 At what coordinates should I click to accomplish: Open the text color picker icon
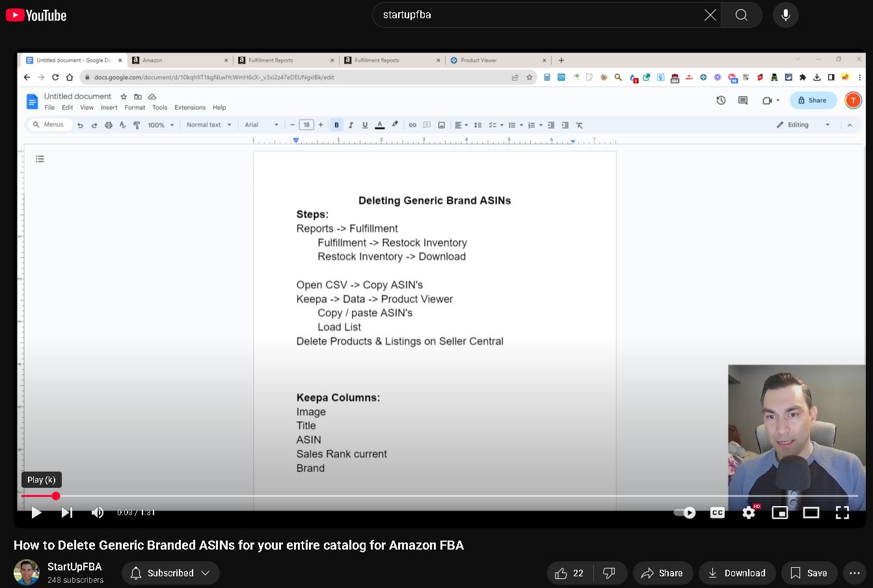379,124
